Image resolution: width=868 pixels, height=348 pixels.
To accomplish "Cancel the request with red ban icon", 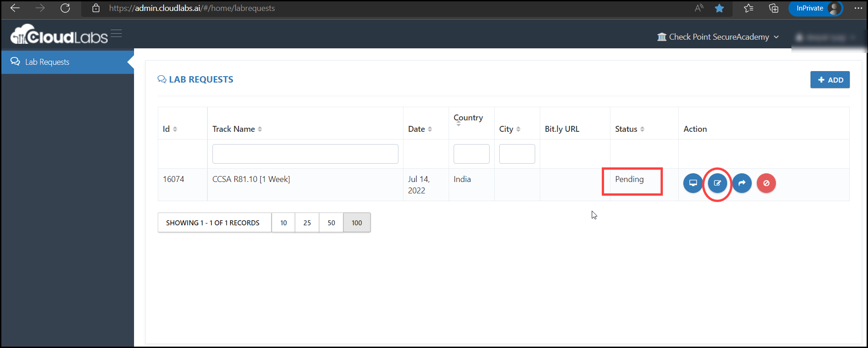I will tap(766, 183).
